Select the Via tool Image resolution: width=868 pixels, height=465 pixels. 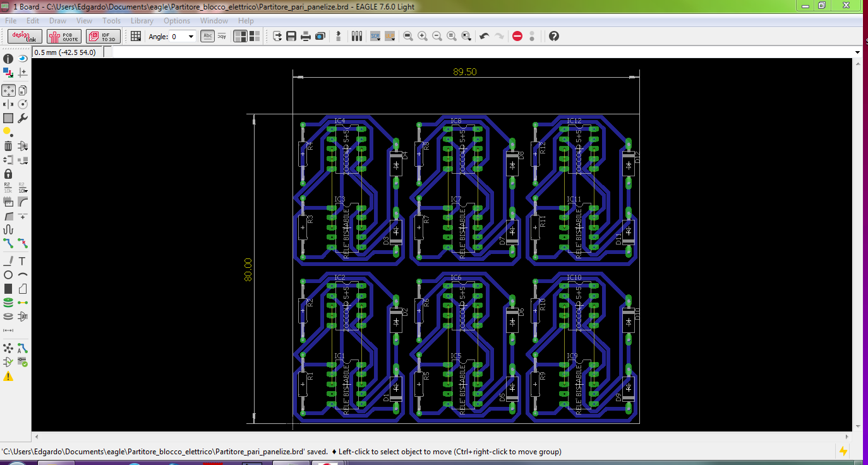(x=8, y=303)
